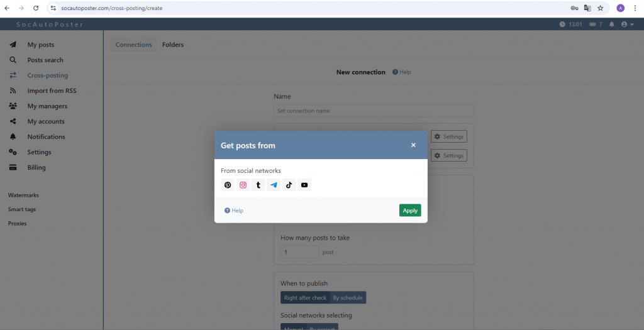
Task: Choose the Instagram icon in the dialog
Action: 243,185
